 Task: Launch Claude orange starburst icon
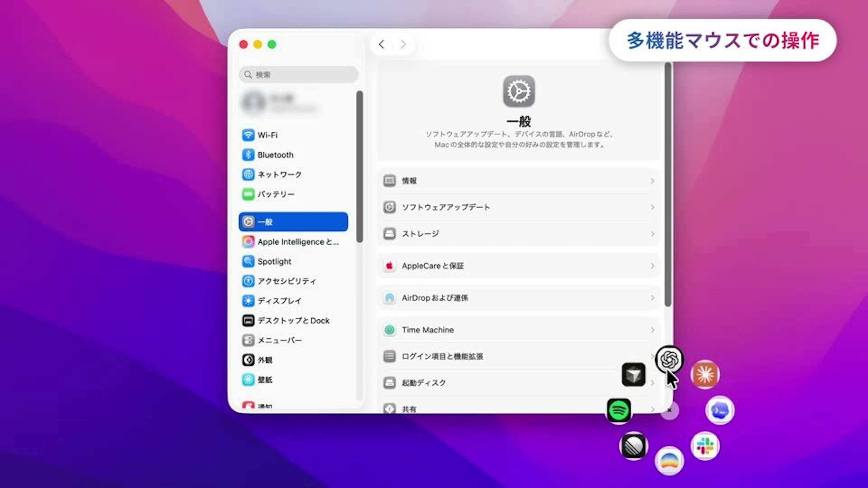(705, 374)
